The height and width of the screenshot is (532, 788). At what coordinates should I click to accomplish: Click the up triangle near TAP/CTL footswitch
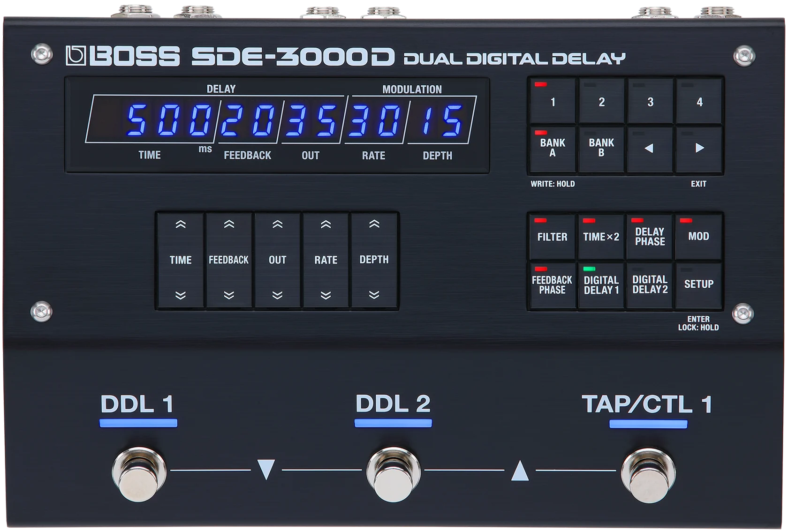tap(520, 471)
